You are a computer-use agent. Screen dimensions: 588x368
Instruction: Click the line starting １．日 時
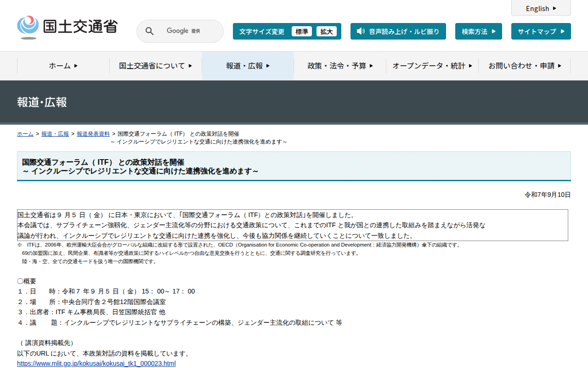coord(106,291)
